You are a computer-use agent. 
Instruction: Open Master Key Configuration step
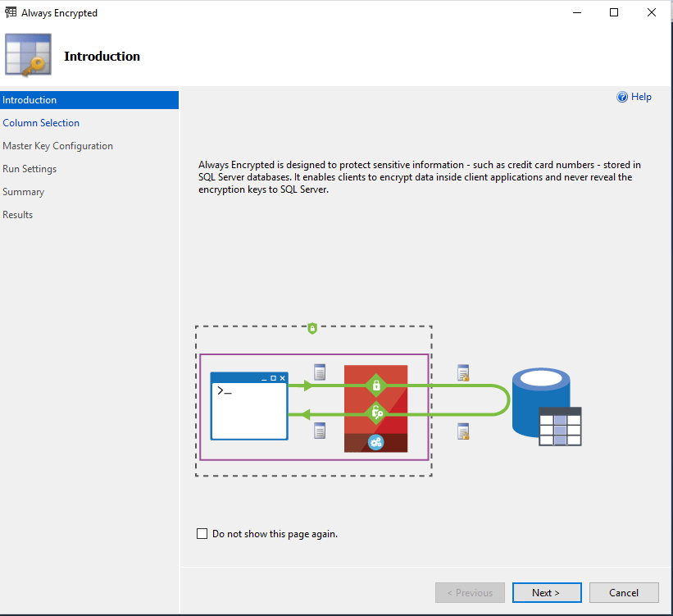(x=57, y=146)
